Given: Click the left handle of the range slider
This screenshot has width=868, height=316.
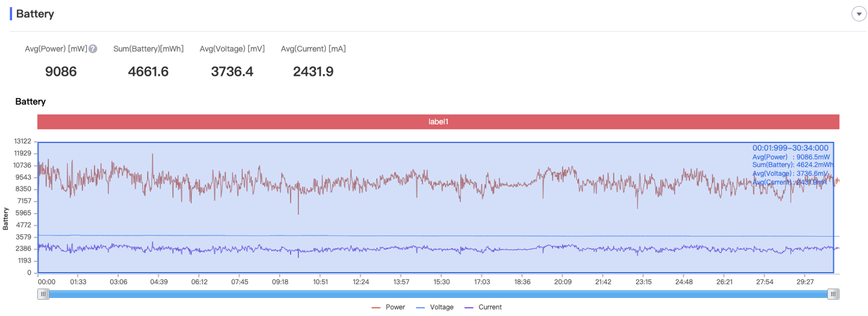Looking at the screenshot, I should 43,294.
